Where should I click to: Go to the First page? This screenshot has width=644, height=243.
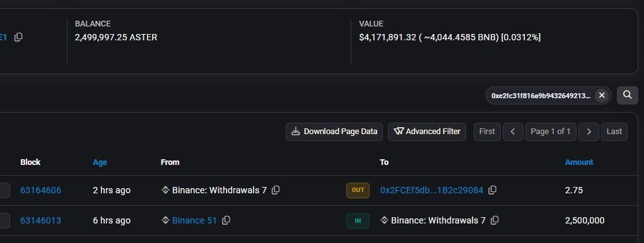pyautogui.click(x=487, y=132)
